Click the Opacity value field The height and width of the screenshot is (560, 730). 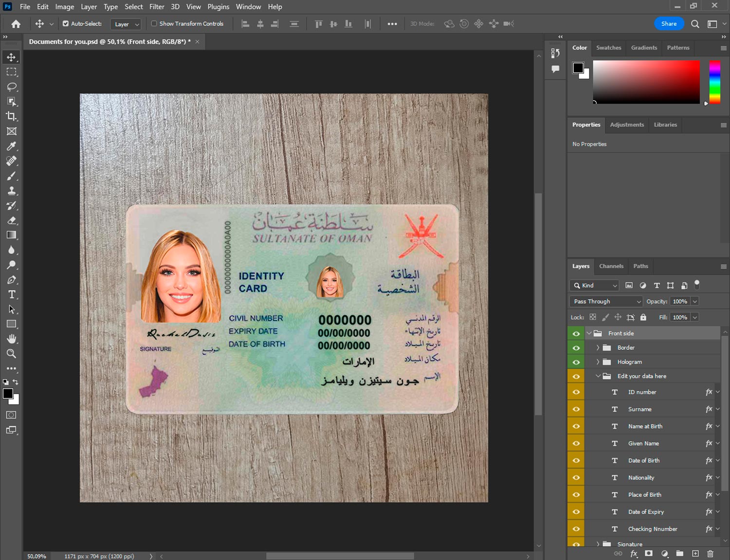(x=680, y=302)
